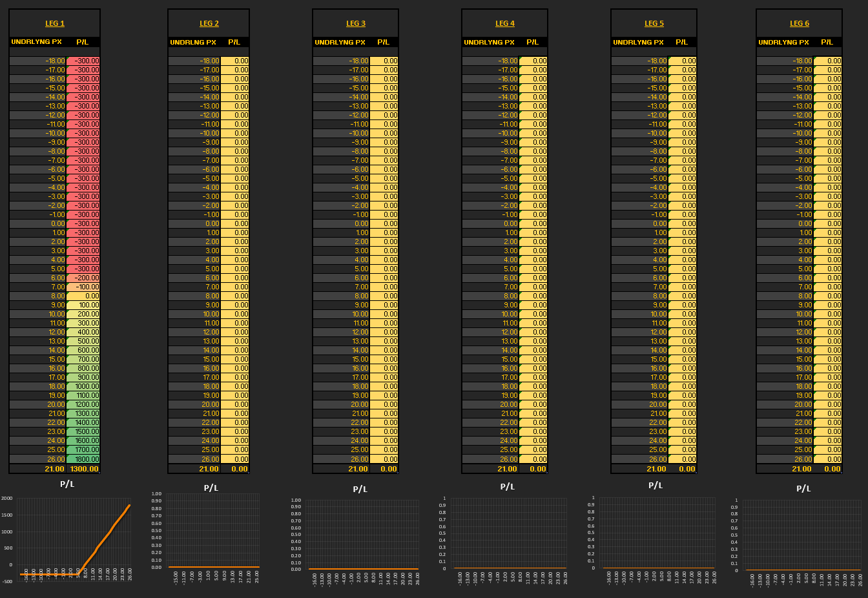Open the LEG 1 header link
Image resolution: width=868 pixels, height=598 pixels.
(55, 23)
